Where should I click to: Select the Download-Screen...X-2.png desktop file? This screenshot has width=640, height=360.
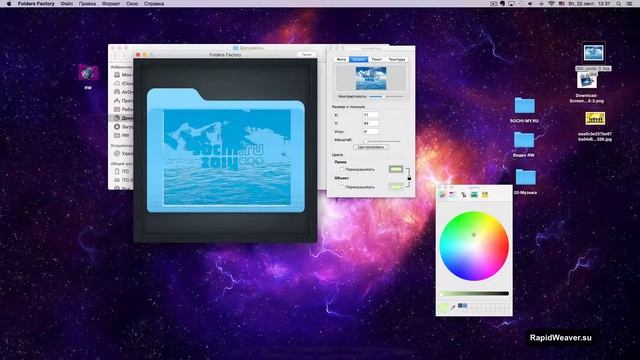click(x=587, y=81)
